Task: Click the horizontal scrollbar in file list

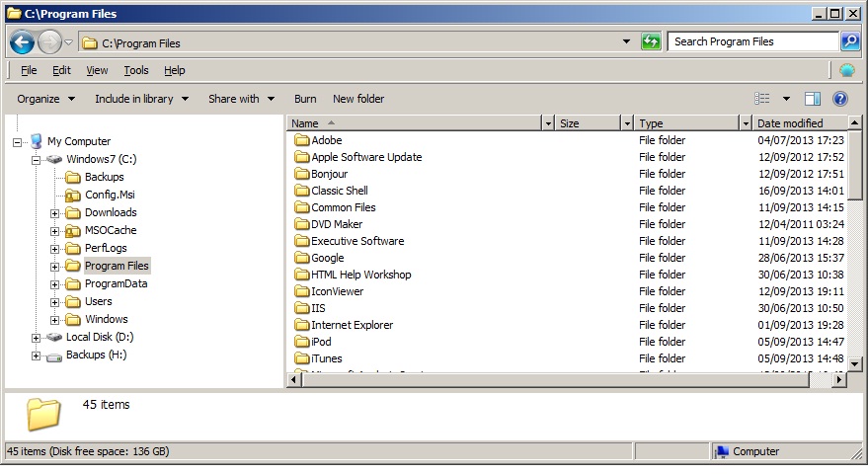Action: coord(553,379)
